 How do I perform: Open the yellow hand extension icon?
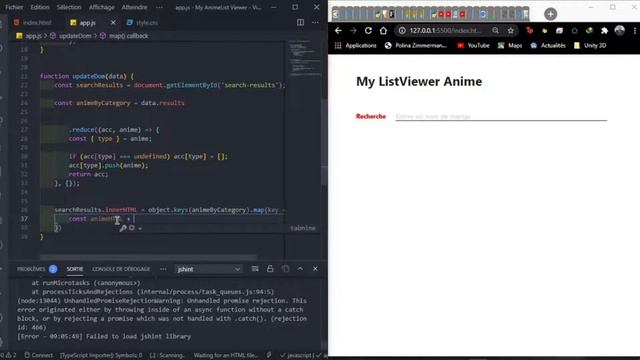click(544, 31)
